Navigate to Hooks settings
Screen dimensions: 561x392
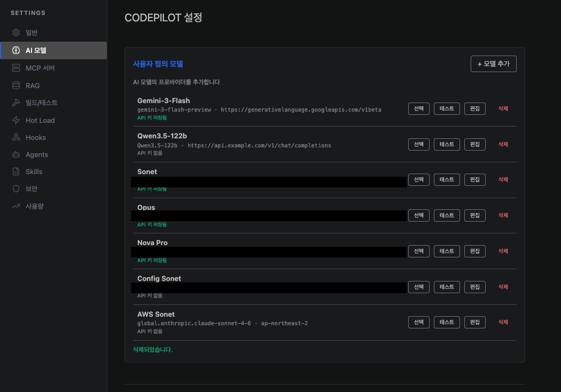coord(53,137)
